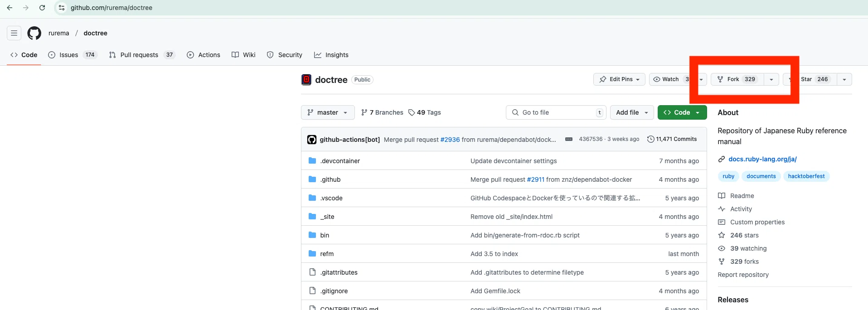This screenshot has width=868, height=310.
Task: Open the Add file dropdown
Action: (x=632, y=112)
